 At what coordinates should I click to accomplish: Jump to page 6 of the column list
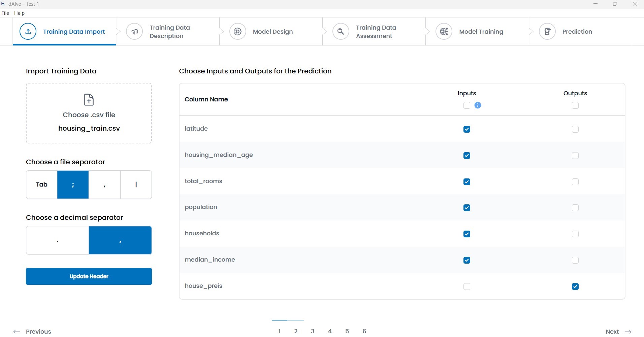pyautogui.click(x=364, y=331)
